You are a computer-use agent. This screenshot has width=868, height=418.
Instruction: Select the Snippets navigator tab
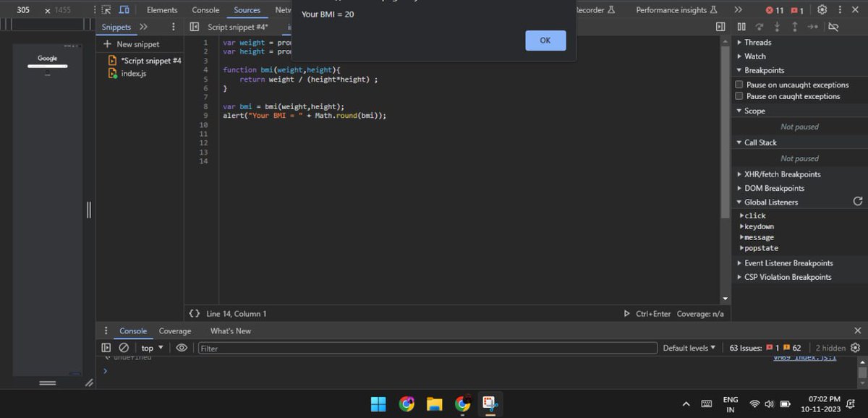tap(116, 27)
